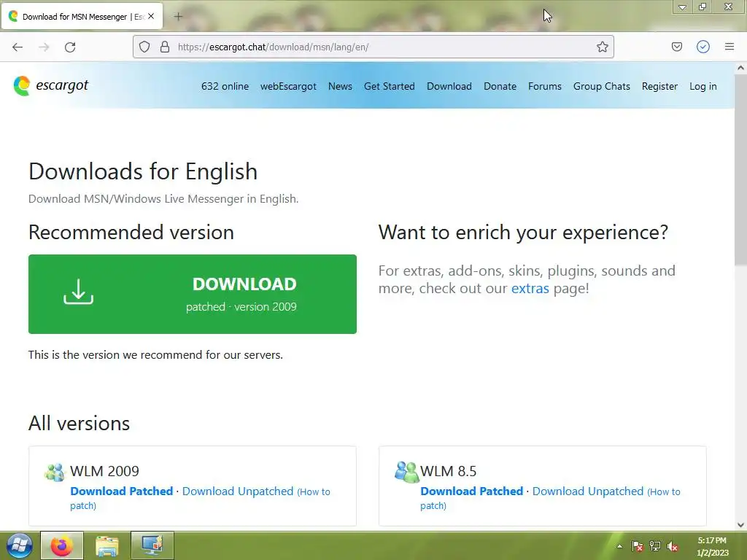The image size is (747, 560).
Task: Open the taskbar clock showing 5:17 PM
Action: tap(712, 546)
